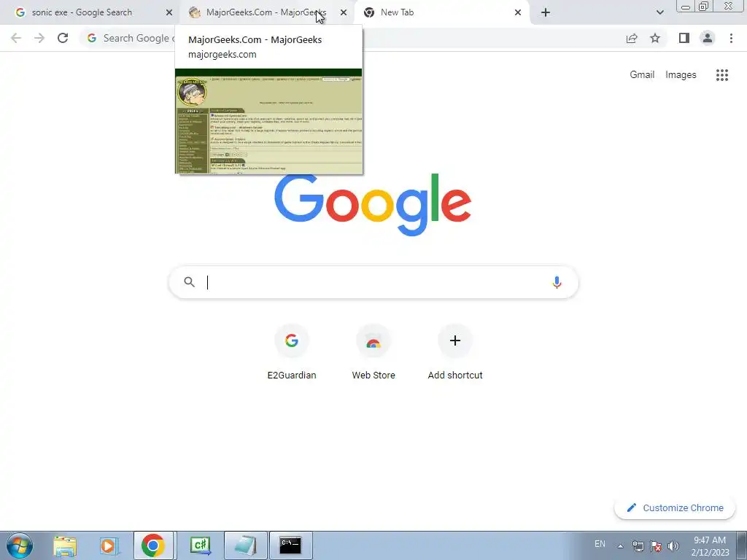Image resolution: width=747 pixels, height=560 pixels.
Task: Click the clock showing 9:47 AM
Action: [x=710, y=546]
